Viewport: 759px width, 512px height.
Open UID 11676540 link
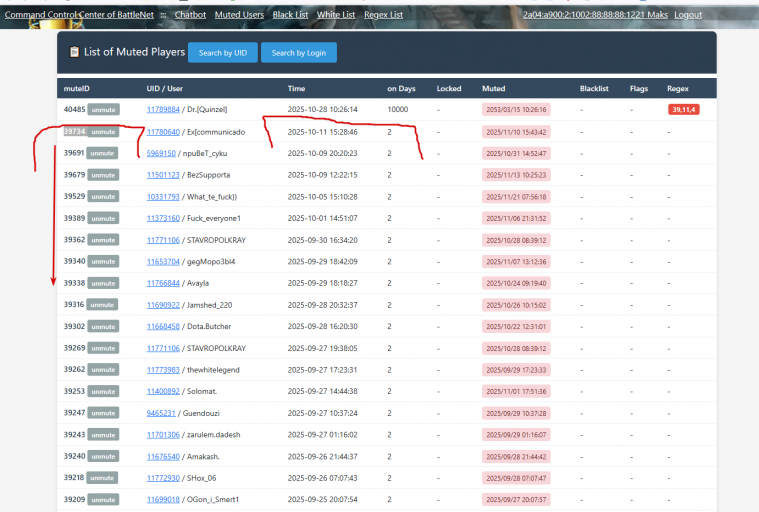[x=163, y=456]
